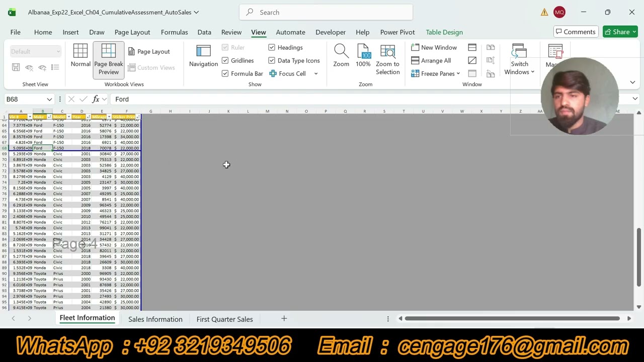Click the Focus Cell icon
644x362 pixels.
273,73
